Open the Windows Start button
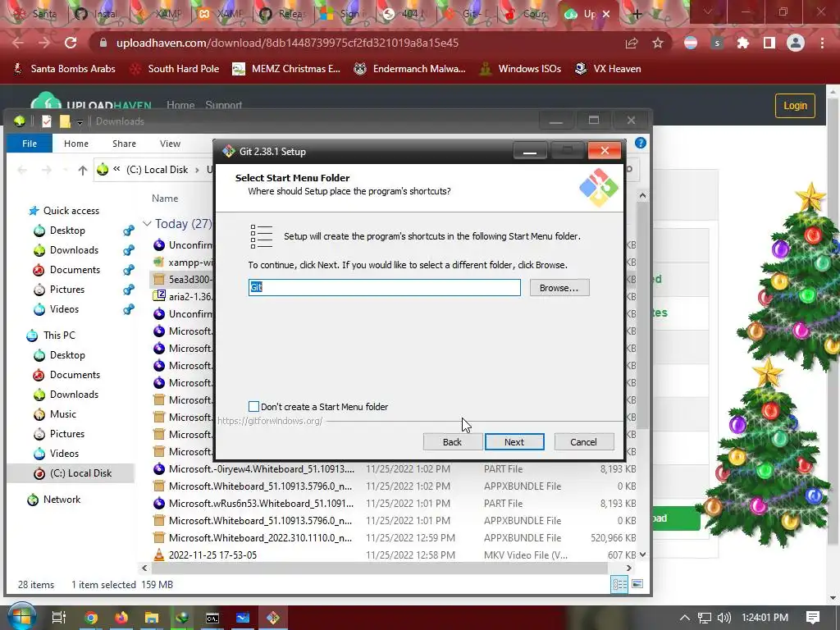 [x=21, y=617]
